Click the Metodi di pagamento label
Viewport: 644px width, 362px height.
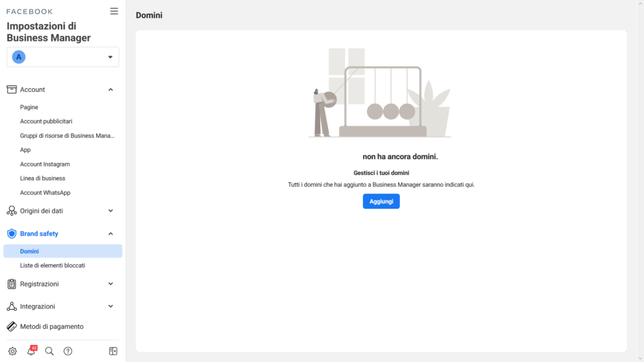[52, 327]
